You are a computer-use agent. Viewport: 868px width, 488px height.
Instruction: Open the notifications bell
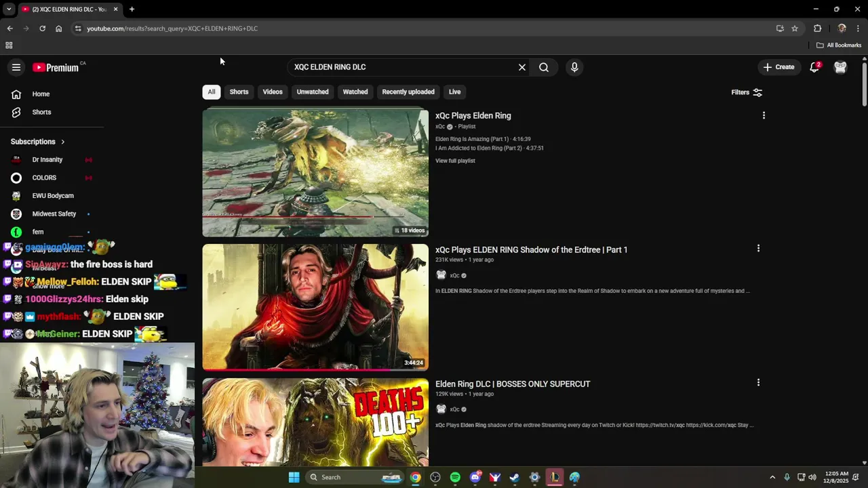(814, 67)
